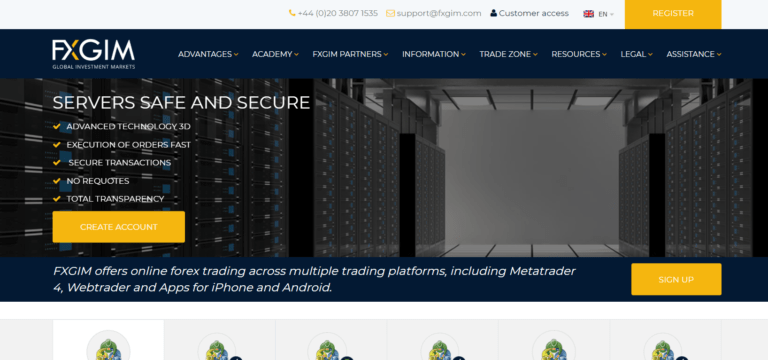The height and width of the screenshot is (360, 768).
Task: Click the phone icon beside the number
Action: [x=292, y=13]
